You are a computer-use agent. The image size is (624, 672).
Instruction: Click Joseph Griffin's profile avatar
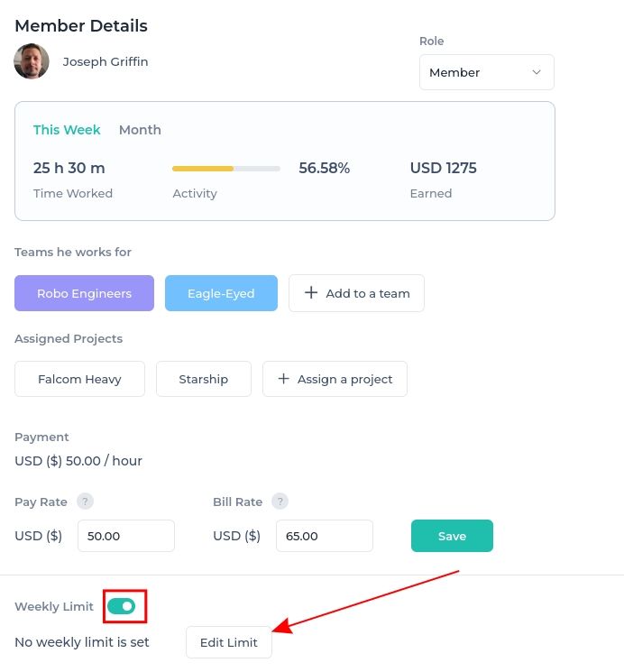click(32, 61)
